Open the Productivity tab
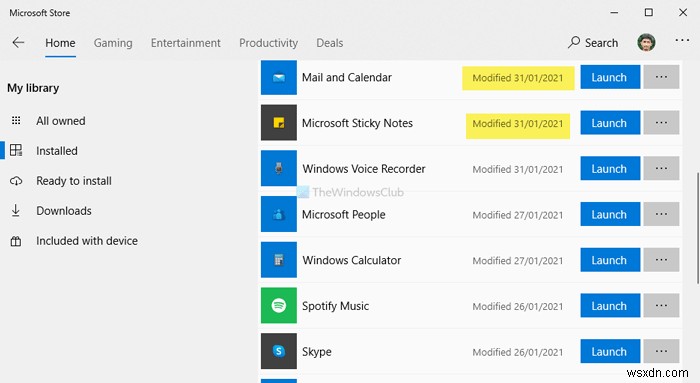This screenshot has width=700, height=383. coord(268,43)
